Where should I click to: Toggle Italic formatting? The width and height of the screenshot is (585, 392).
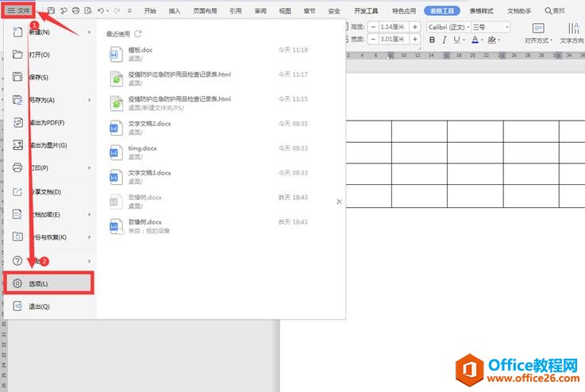point(445,40)
